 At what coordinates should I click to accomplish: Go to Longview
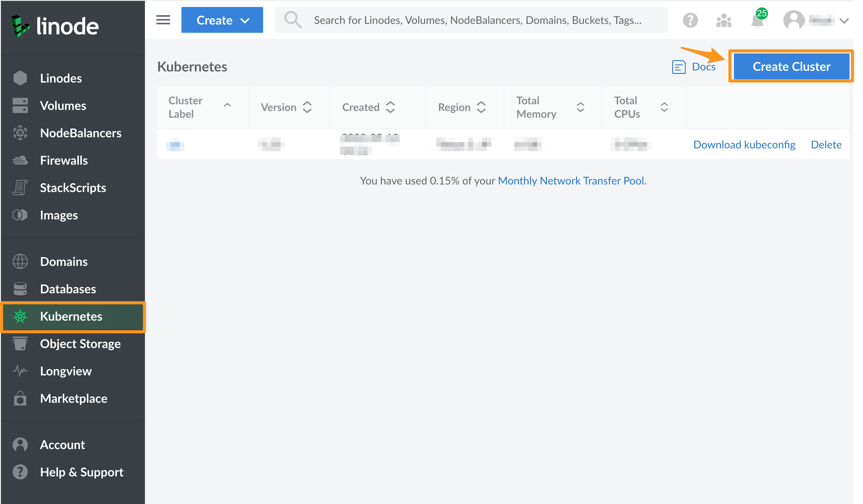66,371
